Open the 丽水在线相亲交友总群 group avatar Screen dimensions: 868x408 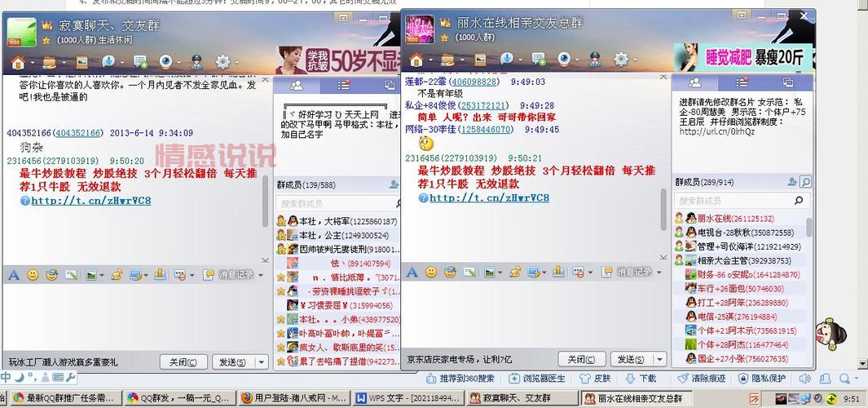tap(421, 29)
